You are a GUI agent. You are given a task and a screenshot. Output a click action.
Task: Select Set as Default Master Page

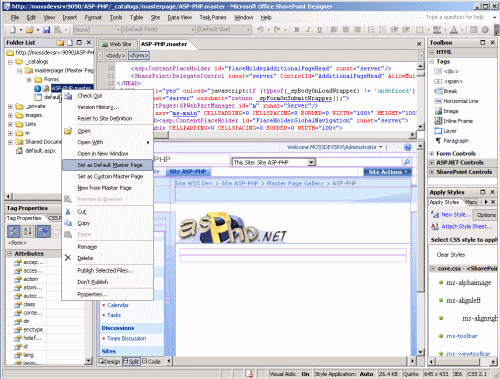click(x=107, y=165)
